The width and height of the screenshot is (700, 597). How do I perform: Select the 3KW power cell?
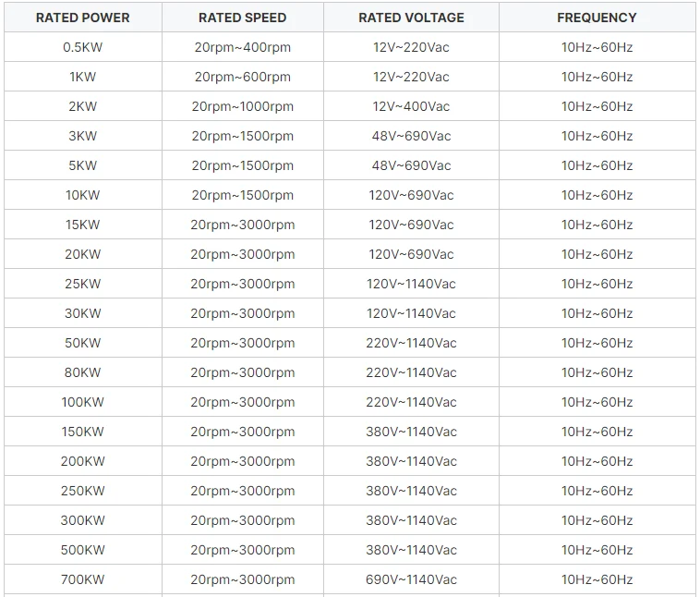[83, 136]
